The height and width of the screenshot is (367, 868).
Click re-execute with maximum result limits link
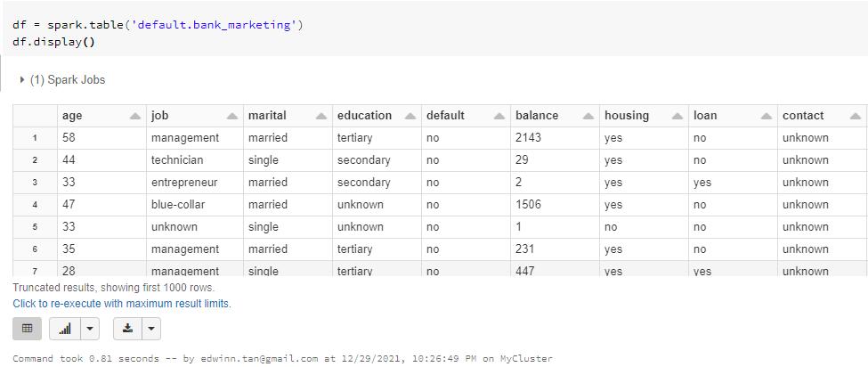[122, 304]
